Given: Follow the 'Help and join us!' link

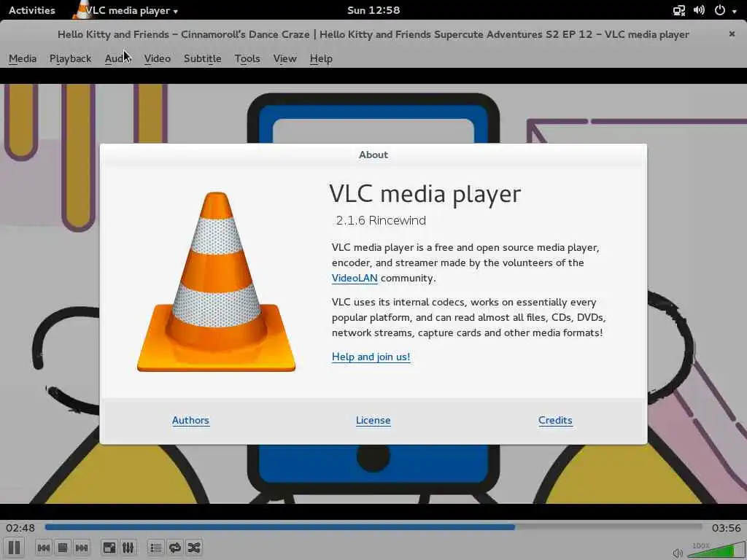Looking at the screenshot, I should [x=371, y=357].
